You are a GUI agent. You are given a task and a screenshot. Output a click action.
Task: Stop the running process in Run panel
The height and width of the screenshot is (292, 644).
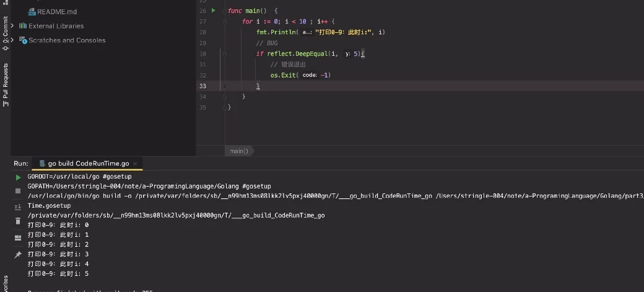(x=18, y=191)
